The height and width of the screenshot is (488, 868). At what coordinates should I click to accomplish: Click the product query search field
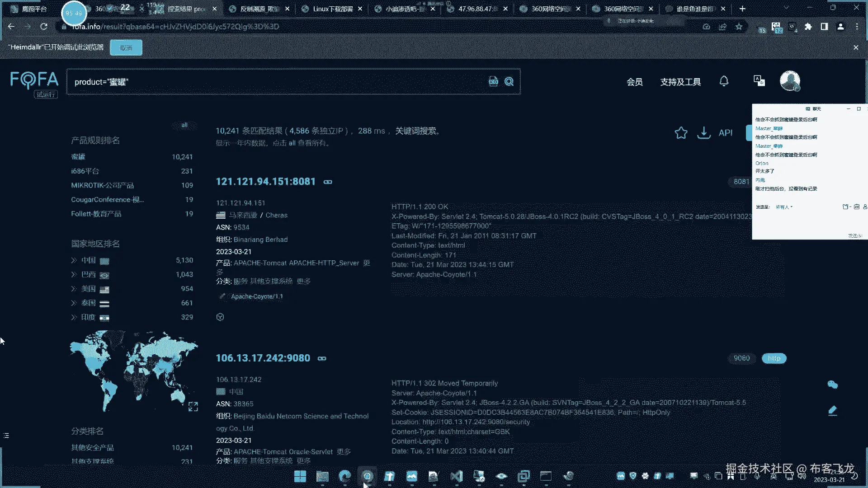271,82
